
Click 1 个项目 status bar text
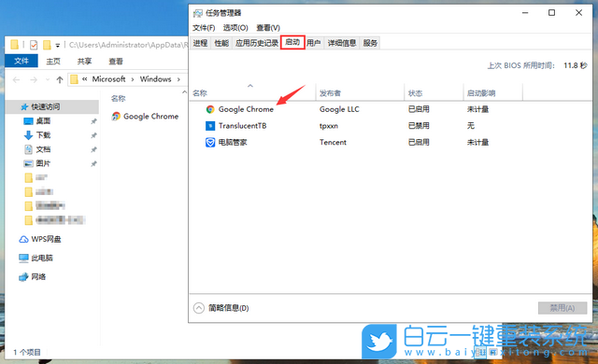[27, 352]
